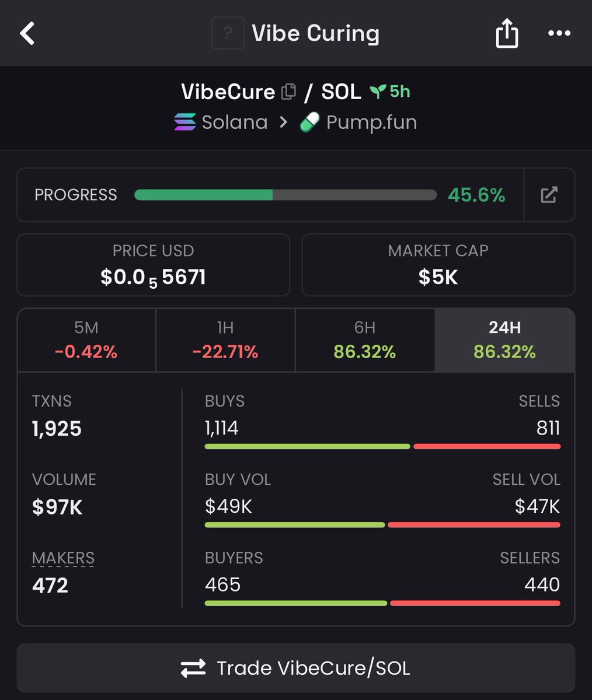This screenshot has height=700, width=592.
Task: Tap the Solana logo icon
Action: pyautogui.click(x=185, y=123)
